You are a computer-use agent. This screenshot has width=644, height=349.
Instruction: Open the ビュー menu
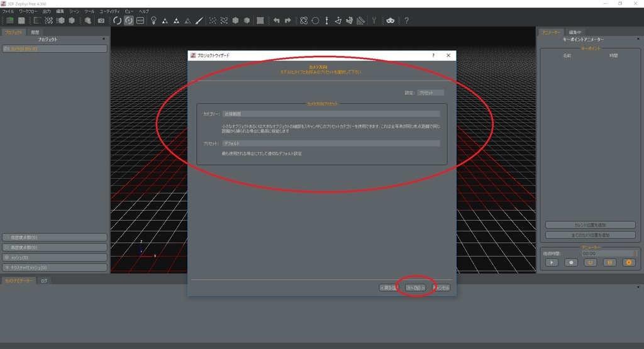click(130, 11)
